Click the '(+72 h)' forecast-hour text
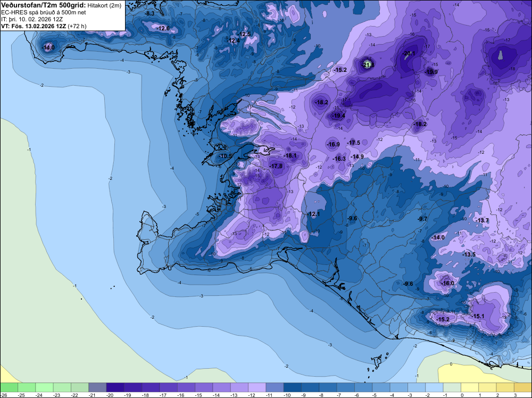The width and height of the screenshot is (532, 398). tap(77, 26)
